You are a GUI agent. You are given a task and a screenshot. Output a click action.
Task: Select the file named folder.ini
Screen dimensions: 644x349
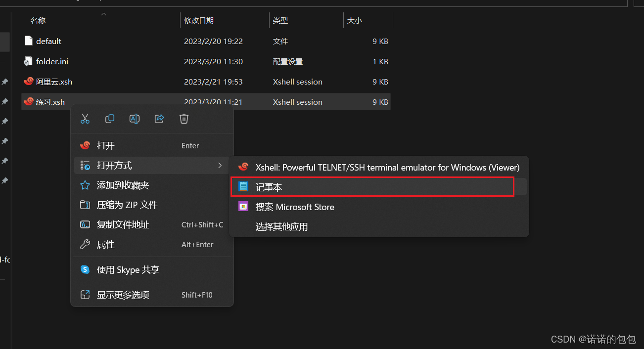click(52, 61)
